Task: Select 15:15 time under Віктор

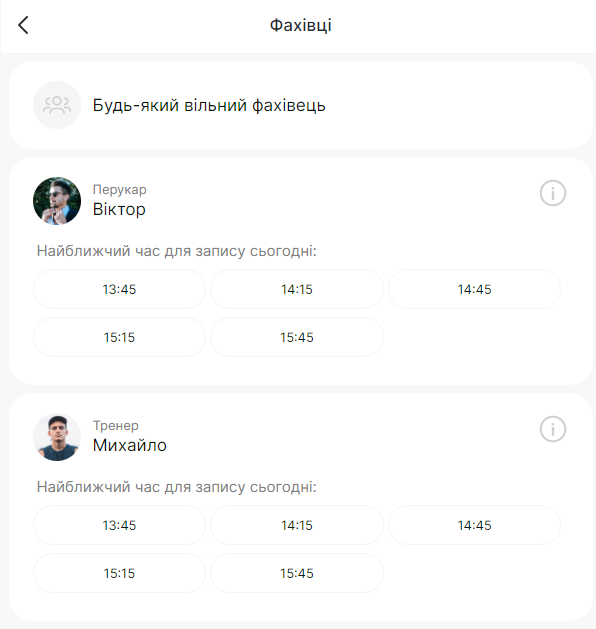Action: coord(119,337)
